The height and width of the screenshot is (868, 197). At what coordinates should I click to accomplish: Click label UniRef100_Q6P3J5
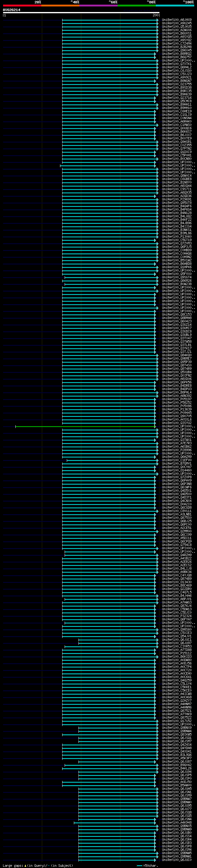pyautogui.click(x=177, y=247)
